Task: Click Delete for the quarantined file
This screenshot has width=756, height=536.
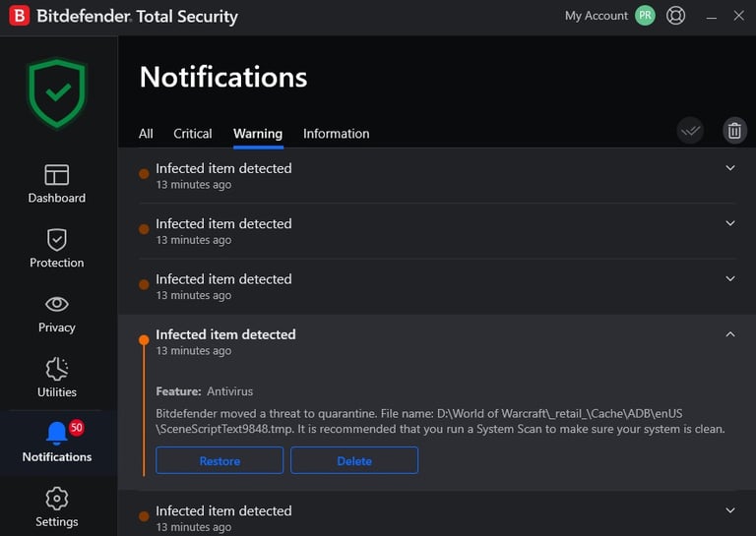Action: pyautogui.click(x=354, y=460)
